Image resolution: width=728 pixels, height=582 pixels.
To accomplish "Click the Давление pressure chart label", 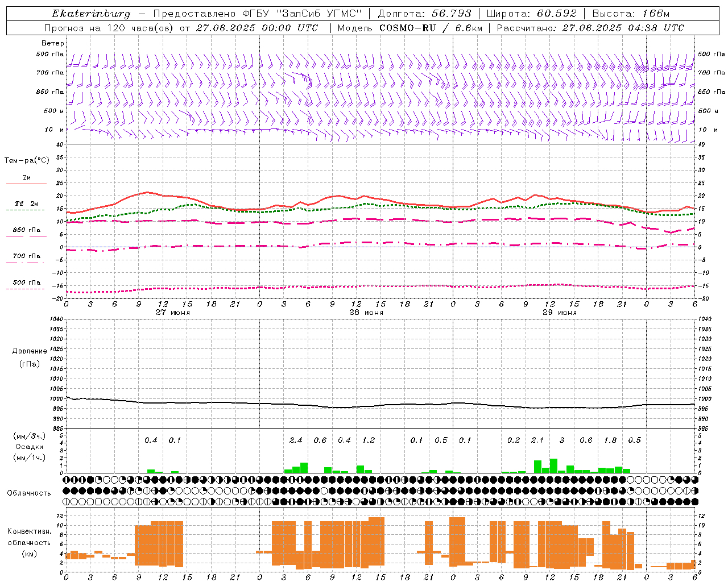I will point(30,351).
